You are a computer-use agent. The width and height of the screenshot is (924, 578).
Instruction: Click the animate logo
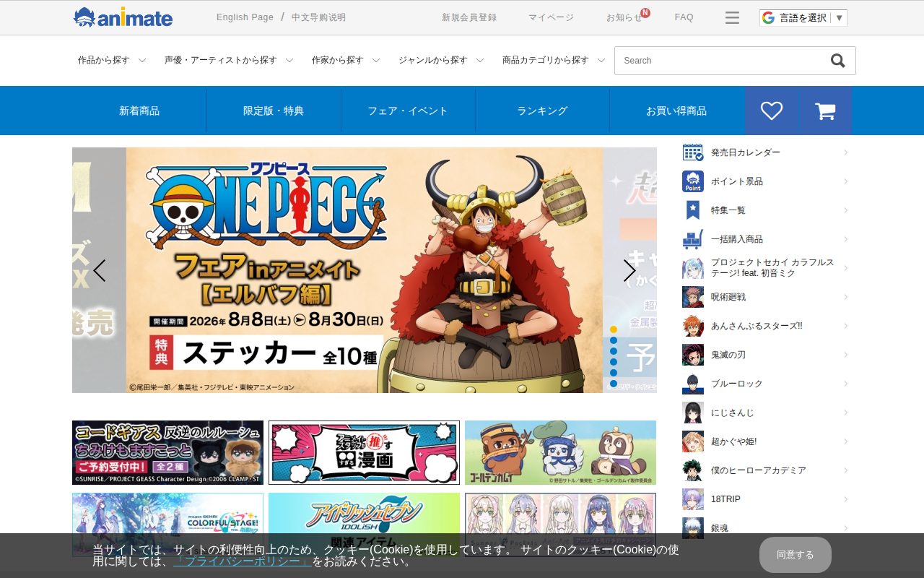[123, 17]
